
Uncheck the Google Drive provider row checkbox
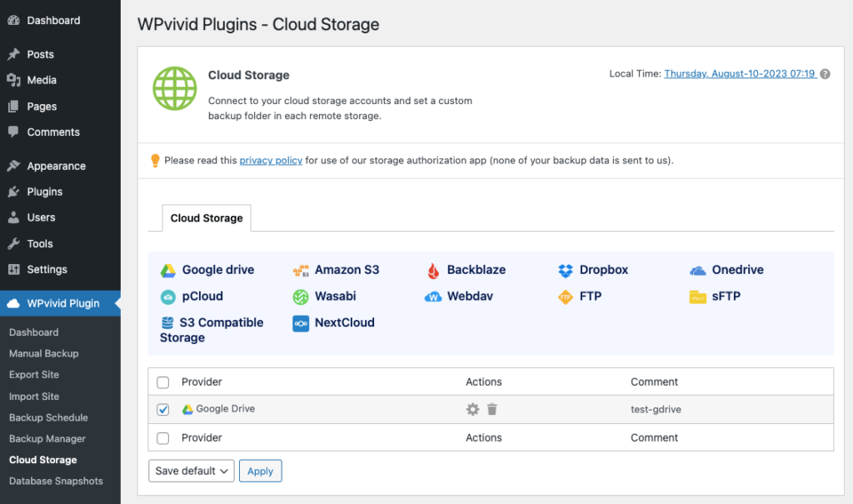coord(162,409)
